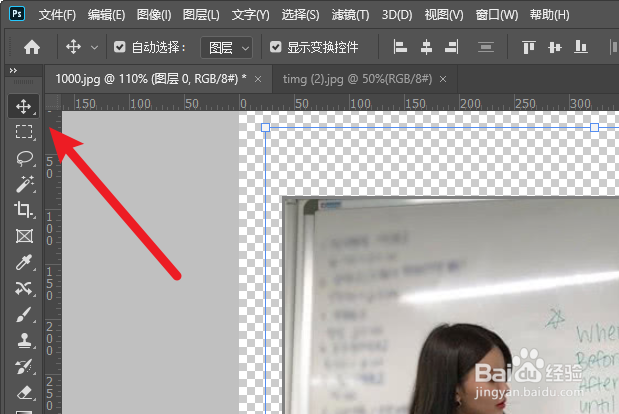Viewport: 619px width, 414px height.
Task: Select the Content-Aware Move tool
Action: [24, 288]
